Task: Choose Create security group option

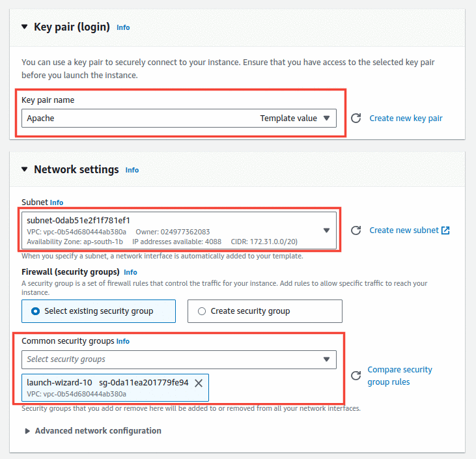Action: tap(265, 311)
